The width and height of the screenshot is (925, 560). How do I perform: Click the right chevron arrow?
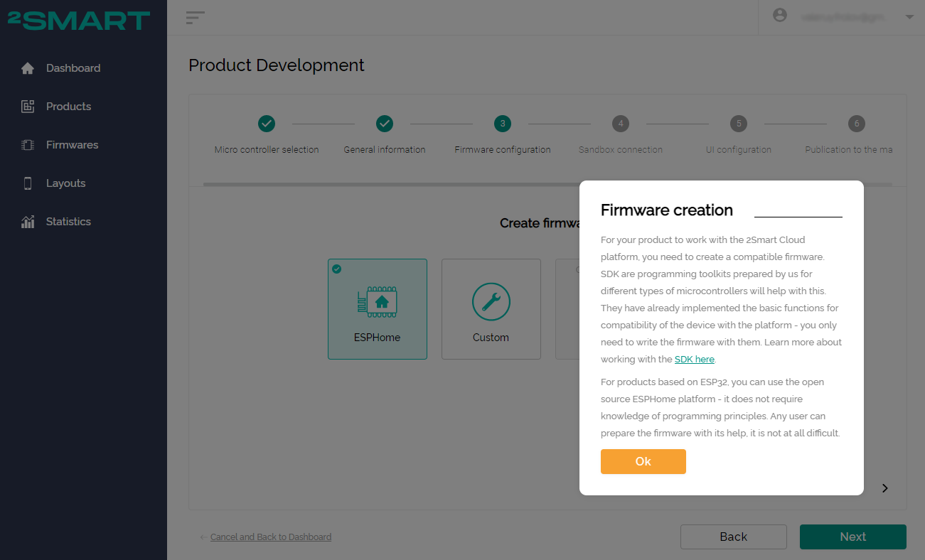[885, 488]
